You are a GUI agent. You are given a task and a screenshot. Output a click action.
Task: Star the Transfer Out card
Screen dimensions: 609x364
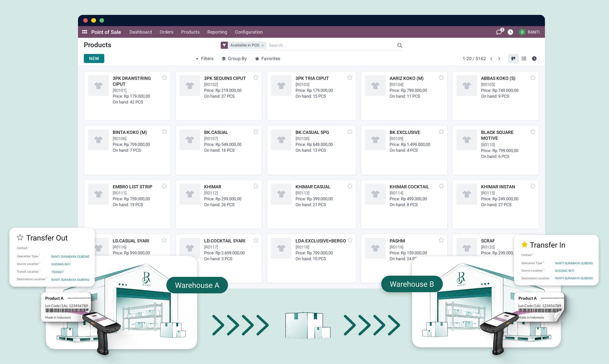[20, 237]
